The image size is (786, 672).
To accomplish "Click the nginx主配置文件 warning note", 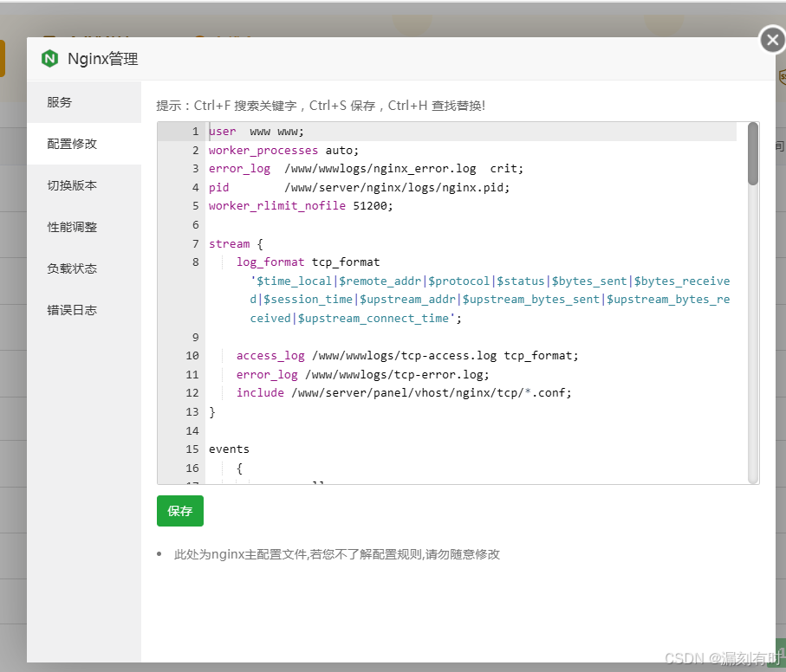I will [x=336, y=554].
